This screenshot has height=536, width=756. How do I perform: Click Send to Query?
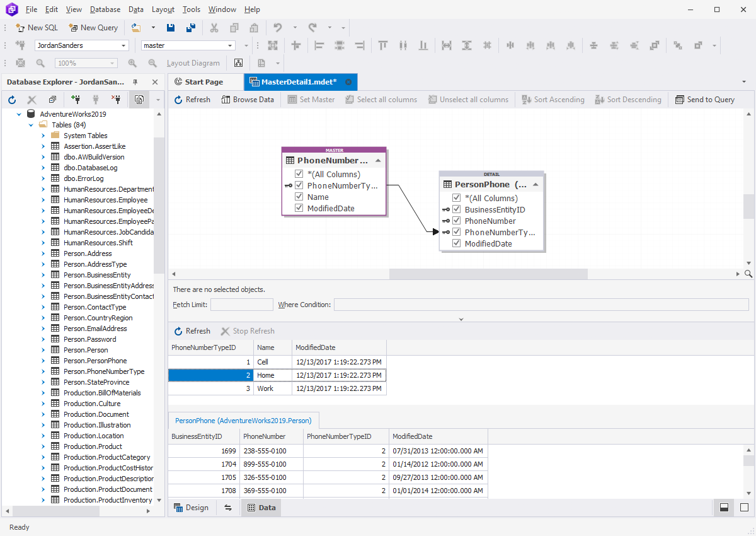[705, 99]
